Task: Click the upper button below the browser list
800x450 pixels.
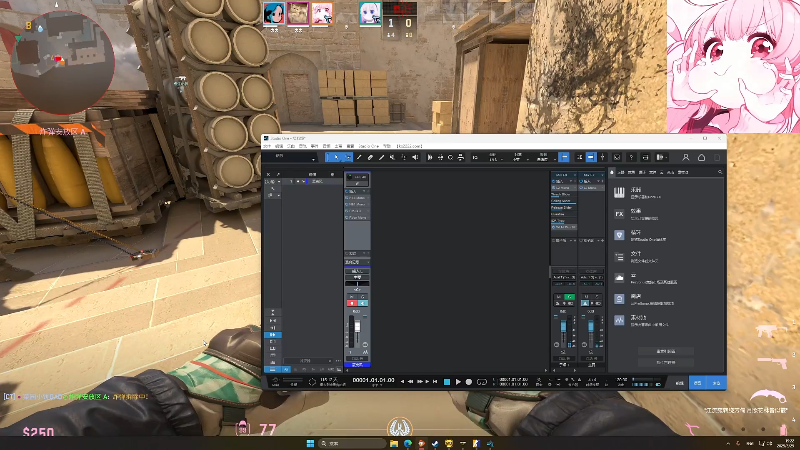Action: (665, 352)
